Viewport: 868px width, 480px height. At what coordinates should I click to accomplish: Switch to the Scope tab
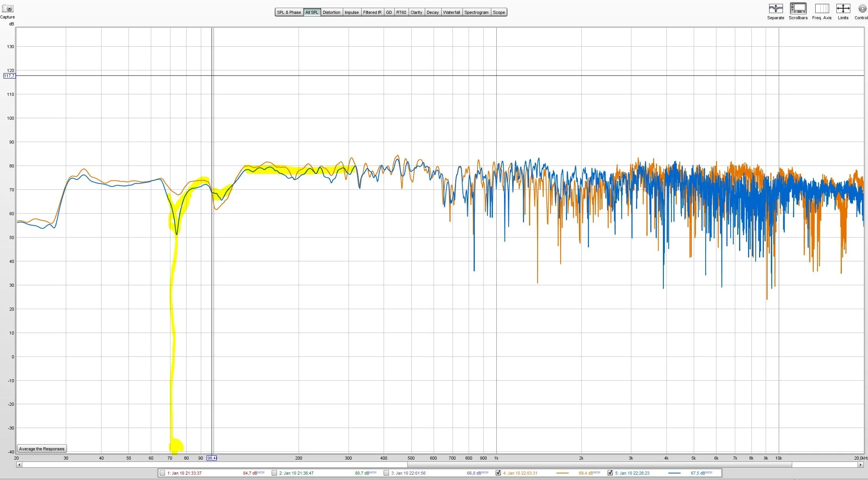[499, 12]
